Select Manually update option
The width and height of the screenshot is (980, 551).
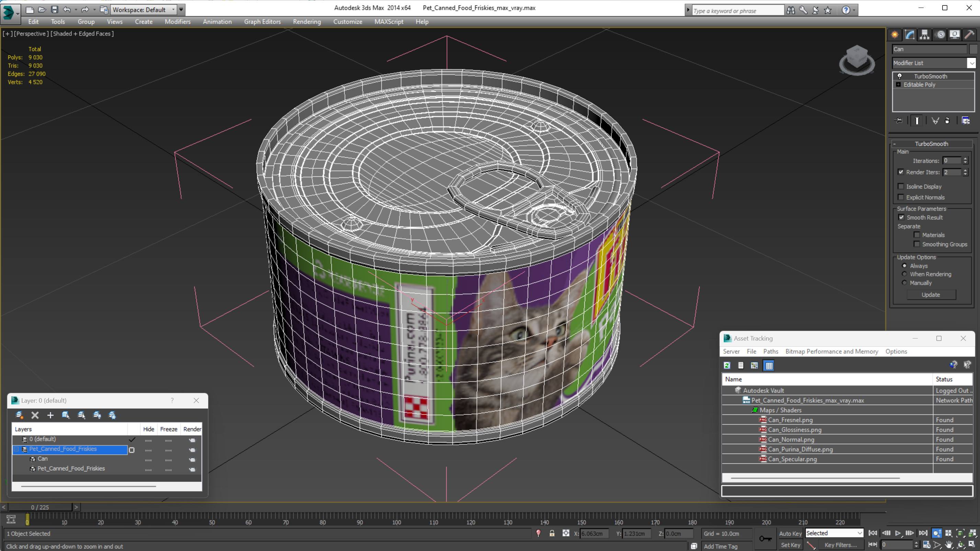tap(904, 283)
